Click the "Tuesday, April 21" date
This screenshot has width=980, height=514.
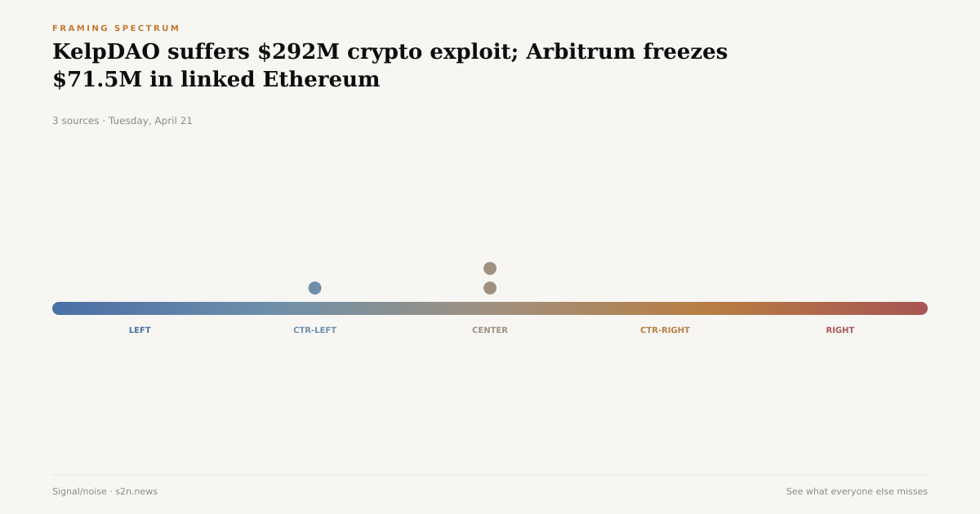(150, 121)
